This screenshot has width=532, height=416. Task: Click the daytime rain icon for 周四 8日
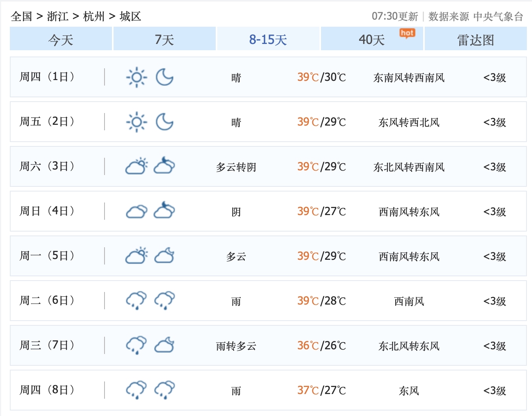coord(136,390)
